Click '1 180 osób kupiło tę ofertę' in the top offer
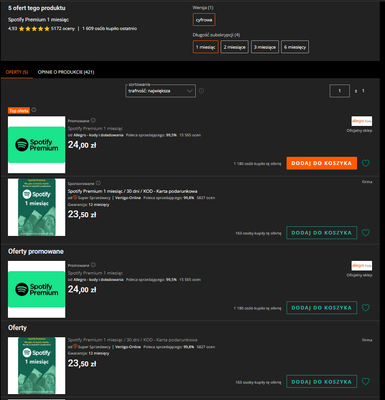 (x=257, y=164)
